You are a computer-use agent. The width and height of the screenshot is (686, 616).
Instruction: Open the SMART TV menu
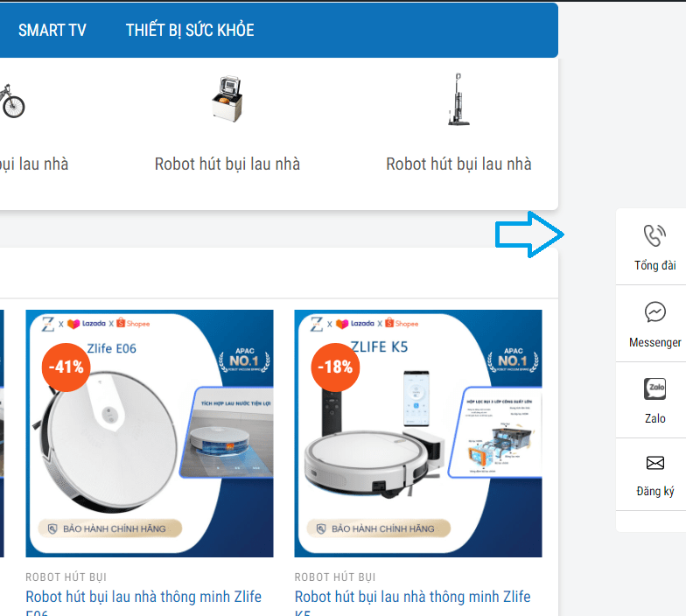pyautogui.click(x=52, y=31)
